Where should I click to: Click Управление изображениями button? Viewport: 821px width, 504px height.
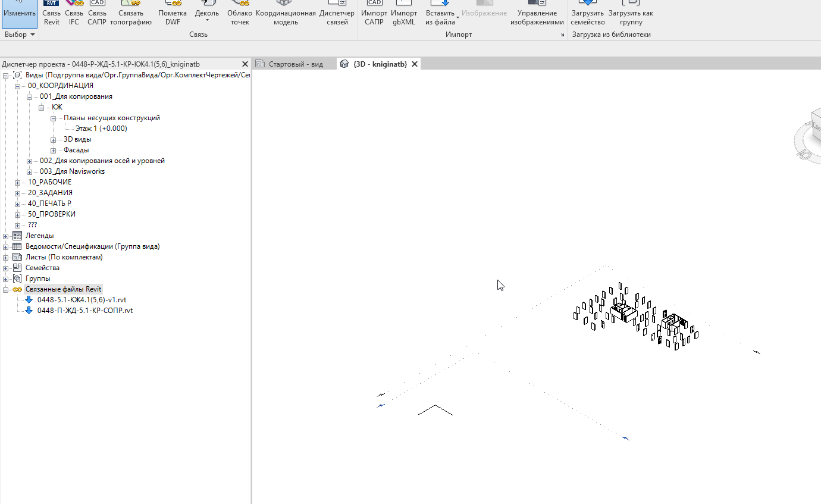[x=537, y=13]
